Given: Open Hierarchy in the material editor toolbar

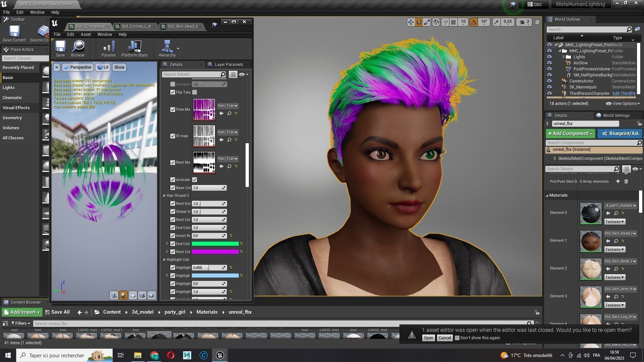Looking at the screenshot, I should pos(167,49).
